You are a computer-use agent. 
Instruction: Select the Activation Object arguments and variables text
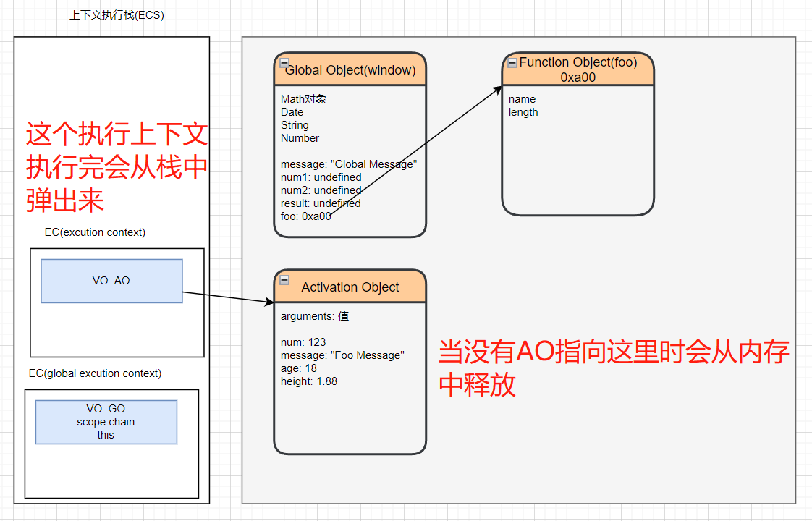342,349
